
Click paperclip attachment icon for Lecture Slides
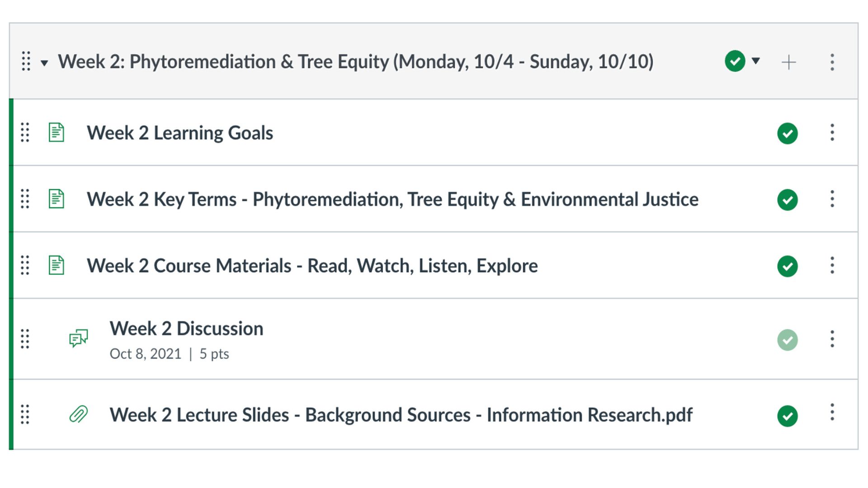pyautogui.click(x=78, y=414)
